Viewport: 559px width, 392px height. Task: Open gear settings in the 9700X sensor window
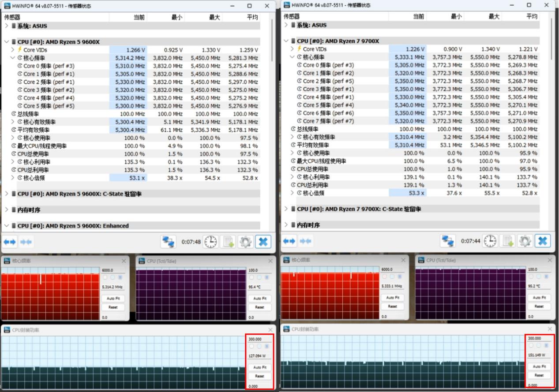[525, 241]
